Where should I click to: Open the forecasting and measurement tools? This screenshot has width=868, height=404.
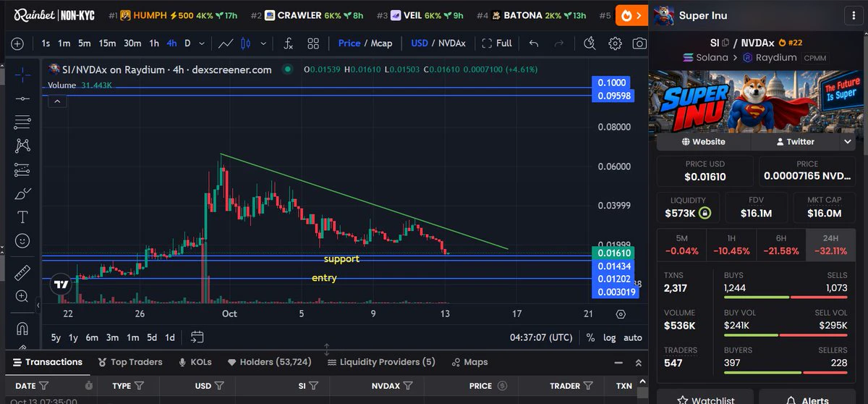tap(22, 170)
